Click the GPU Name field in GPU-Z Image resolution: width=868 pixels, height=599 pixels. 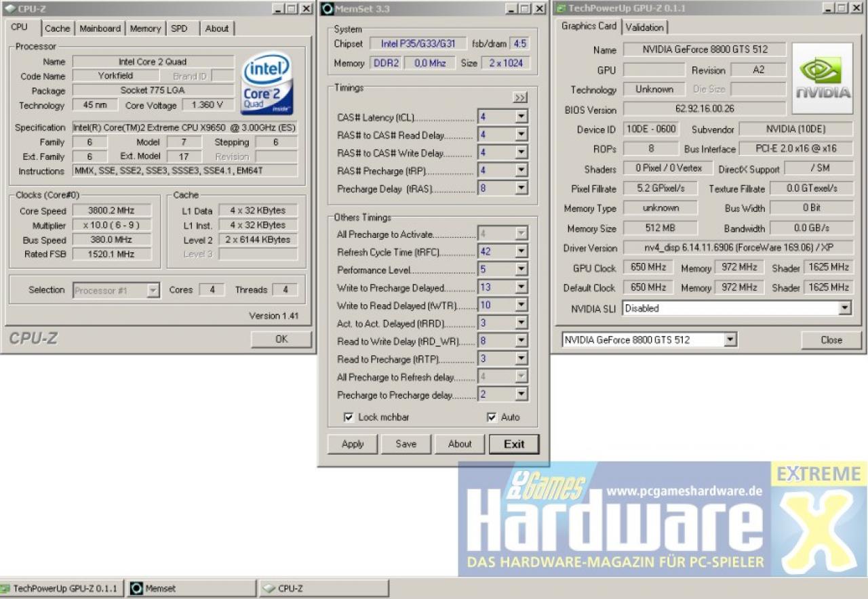pyautogui.click(x=705, y=49)
